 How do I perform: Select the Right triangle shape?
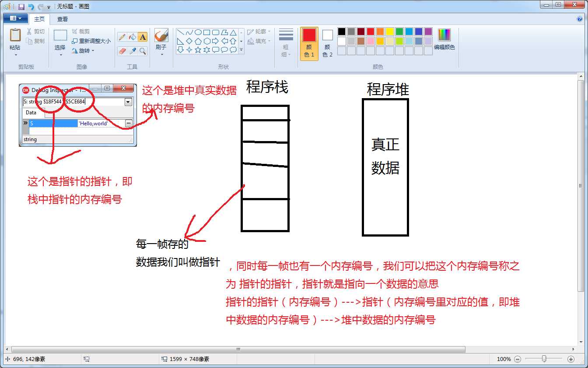point(180,41)
